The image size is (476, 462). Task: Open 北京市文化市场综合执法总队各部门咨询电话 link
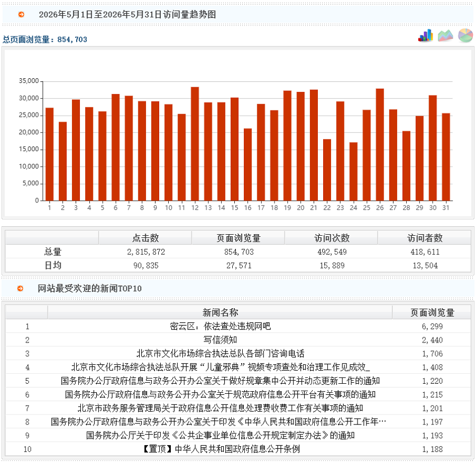pos(220,354)
